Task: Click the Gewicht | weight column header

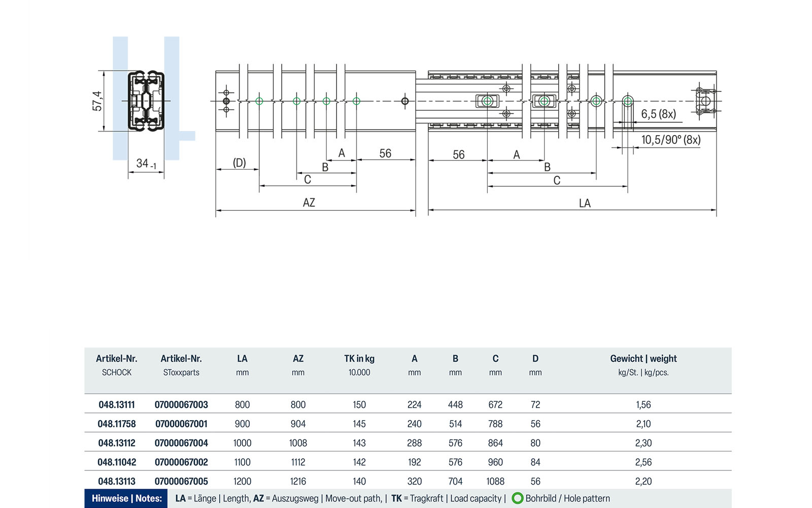Action: pyautogui.click(x=643, y=359)
